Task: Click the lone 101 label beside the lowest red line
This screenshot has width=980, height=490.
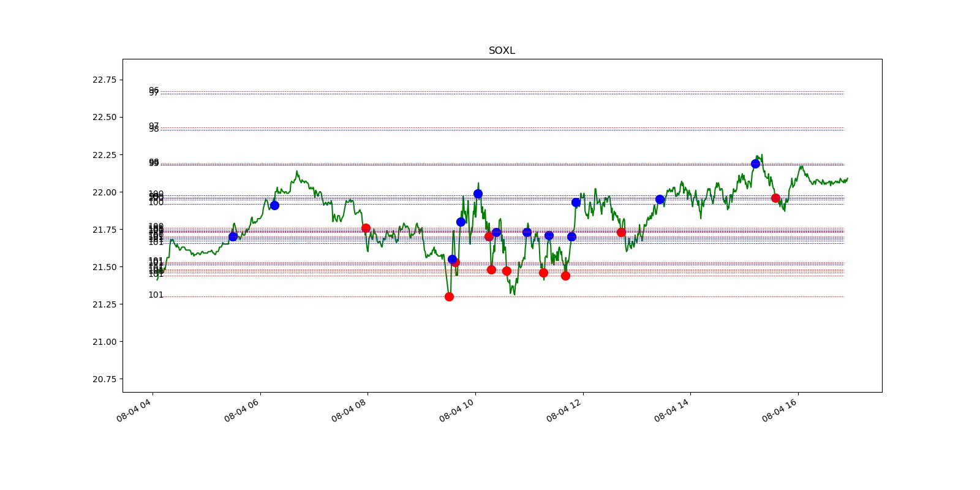Action: [156, 295]
